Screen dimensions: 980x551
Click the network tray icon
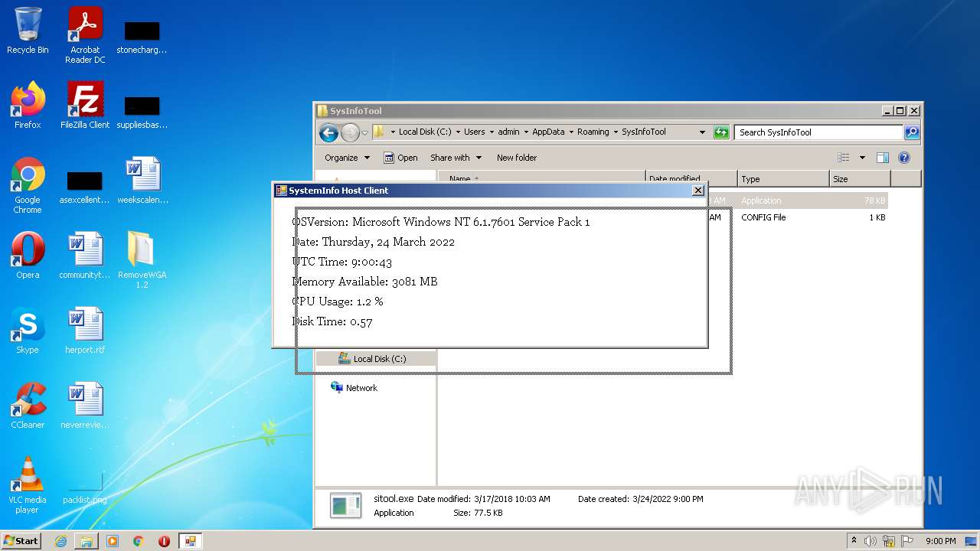point(889,541)
